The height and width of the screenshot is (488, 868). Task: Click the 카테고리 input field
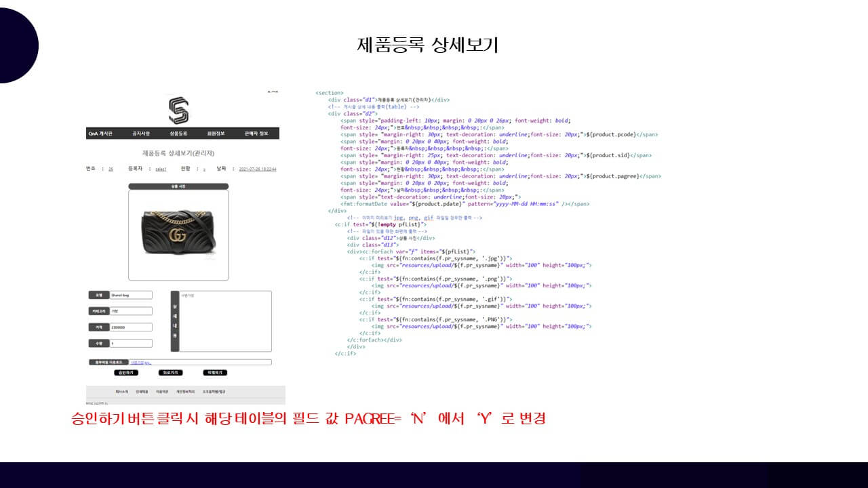click(131, 311)
